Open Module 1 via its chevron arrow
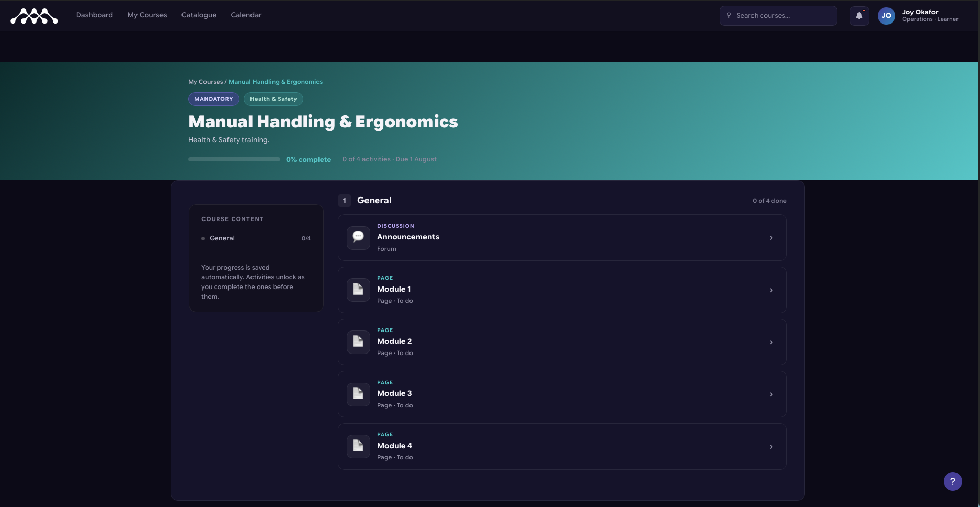Screen dimensions: 980x507 tap(771, 290)
